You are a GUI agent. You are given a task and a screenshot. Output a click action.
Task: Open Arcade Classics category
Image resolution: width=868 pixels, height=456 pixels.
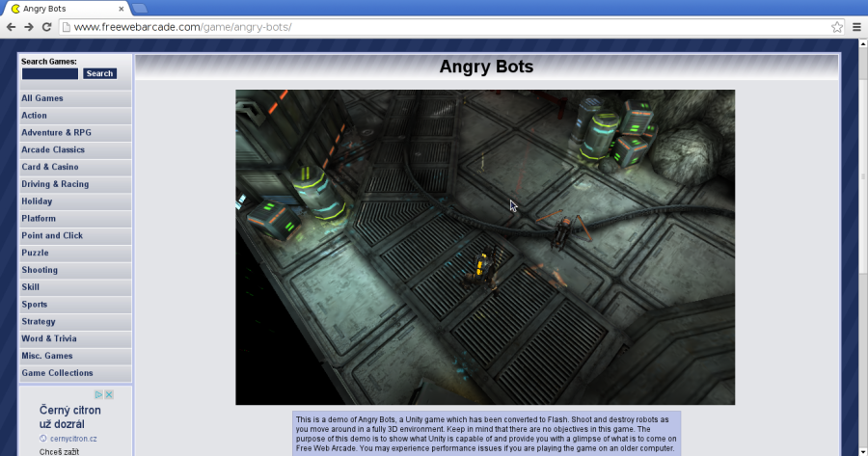(75, 149)
